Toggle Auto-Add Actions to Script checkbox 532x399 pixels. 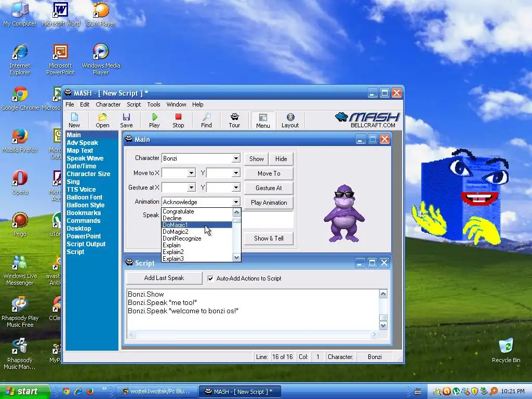[210, 278]
